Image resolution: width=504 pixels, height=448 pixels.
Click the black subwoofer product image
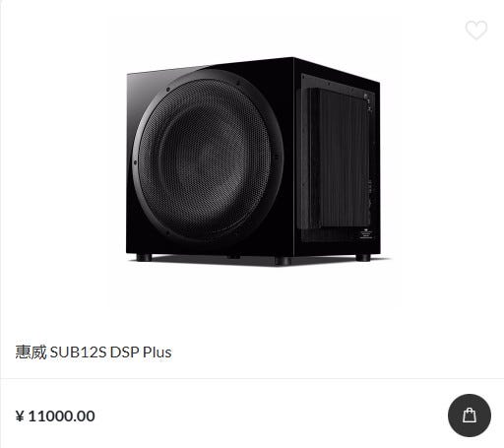point(254,160)
